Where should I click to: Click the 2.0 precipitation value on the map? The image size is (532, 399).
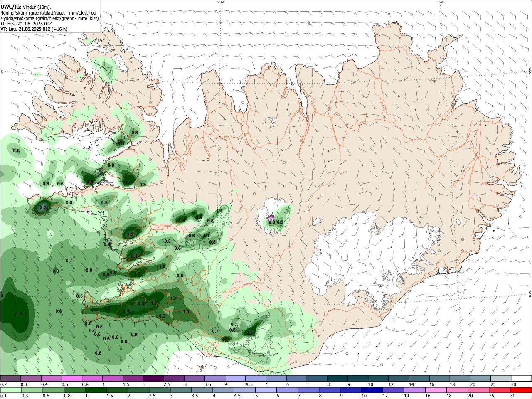[x=141, y=303]
